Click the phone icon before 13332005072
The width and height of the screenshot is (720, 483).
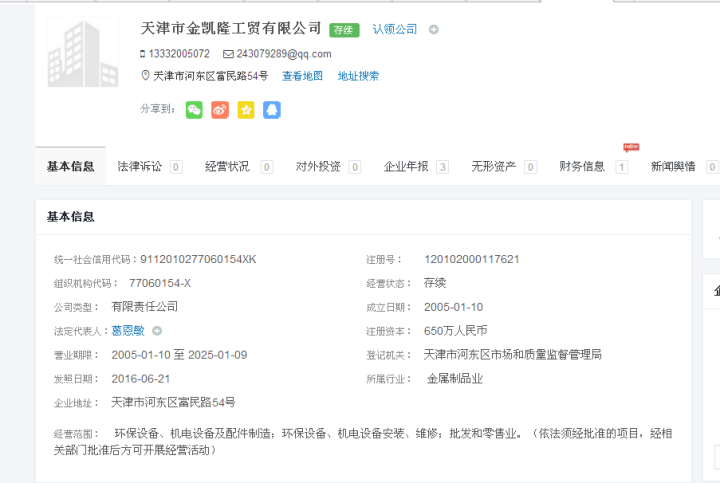(143, 54)
